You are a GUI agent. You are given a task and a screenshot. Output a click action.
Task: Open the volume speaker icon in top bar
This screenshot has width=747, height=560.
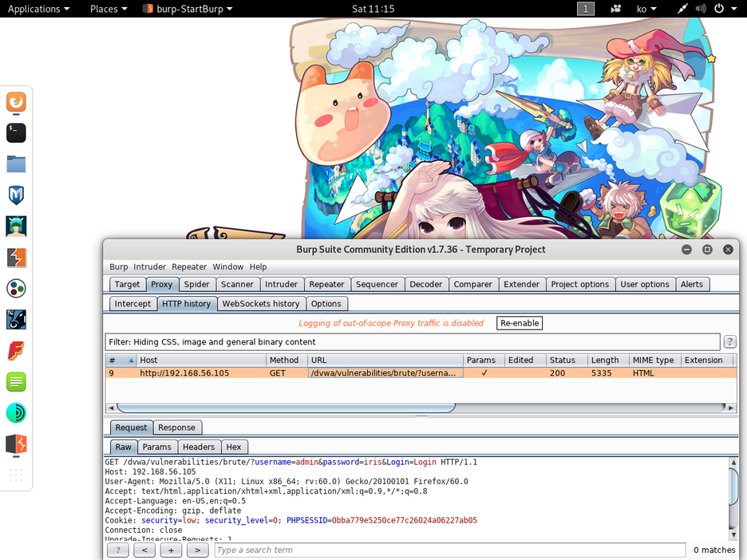pyautogui.click(x=701, y=9)
